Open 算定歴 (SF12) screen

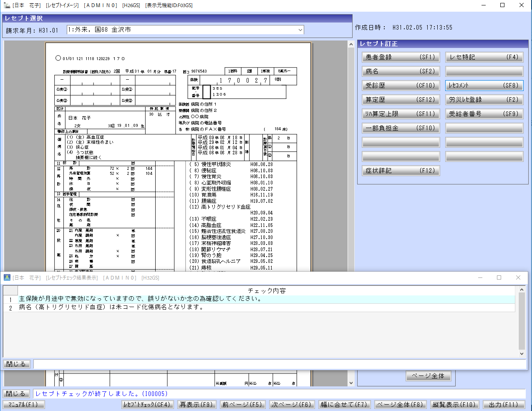click(x=401, y=100)
